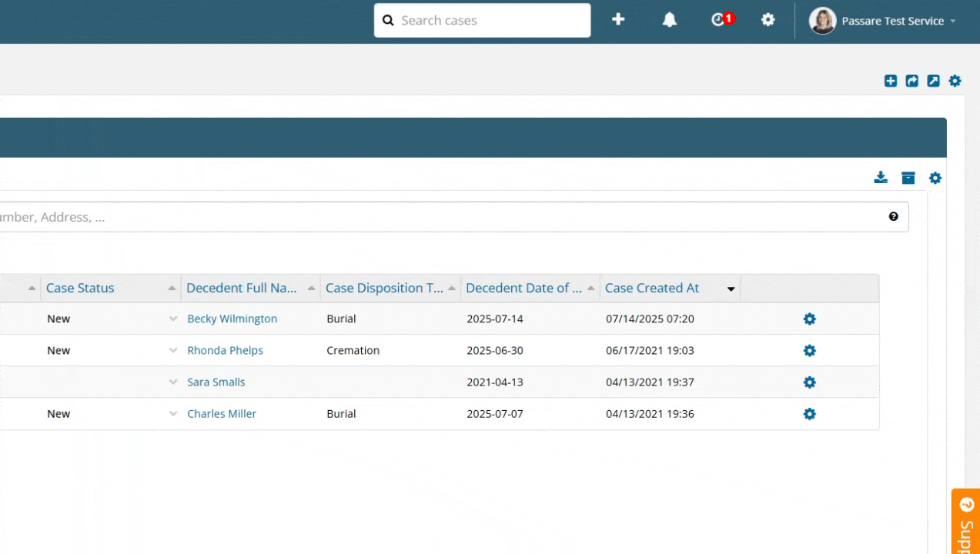Open the gear icon in the Sara Smalls row

pos(809,382)
